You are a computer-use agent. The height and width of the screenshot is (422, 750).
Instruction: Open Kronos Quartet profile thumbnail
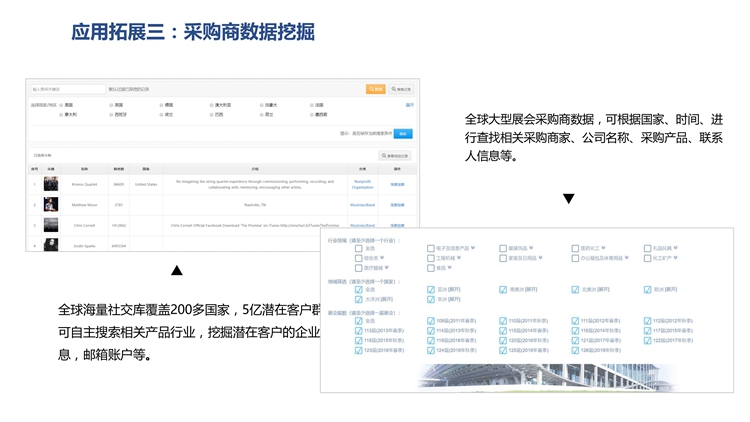[50, 184]
